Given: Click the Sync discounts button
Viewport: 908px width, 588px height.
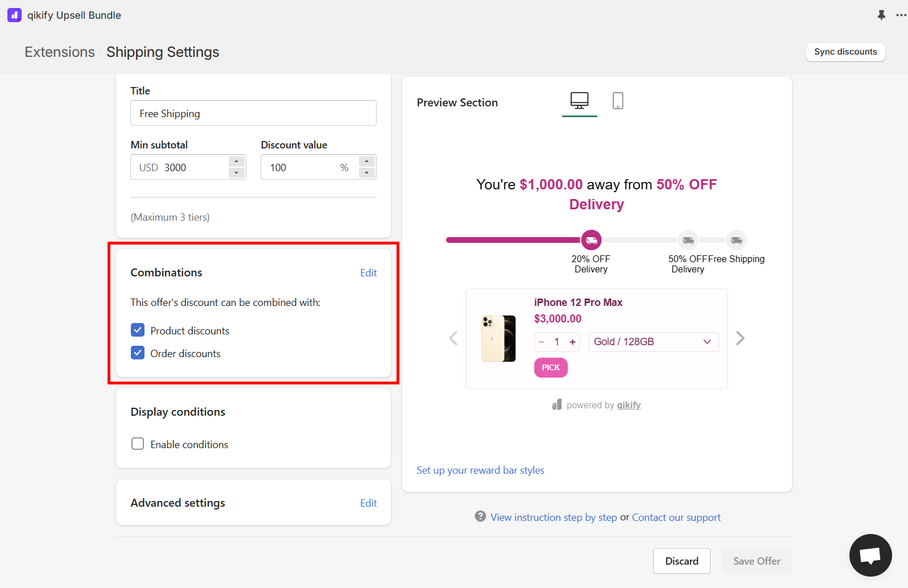Looking at the screenshot, I should coord(845,52).
